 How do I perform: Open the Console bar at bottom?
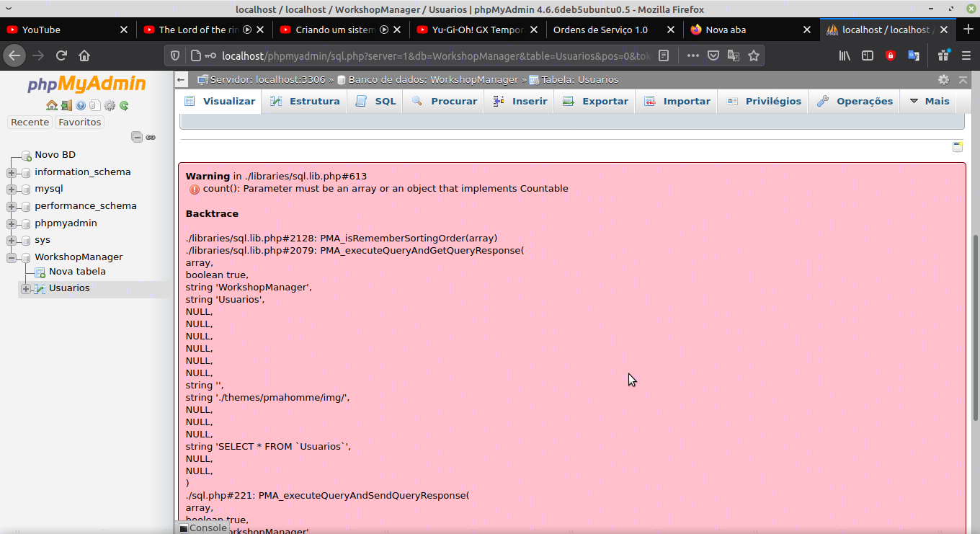click(x=203, y=528)
